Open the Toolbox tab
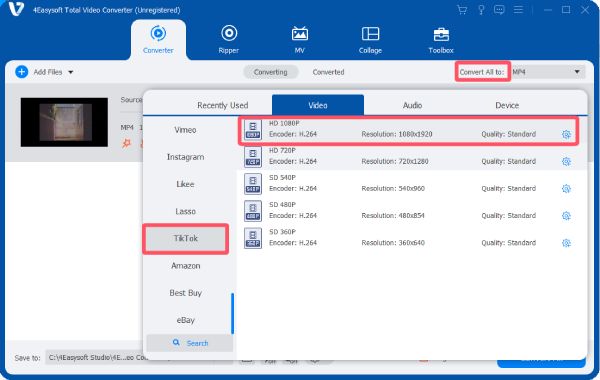 (441, 39)
